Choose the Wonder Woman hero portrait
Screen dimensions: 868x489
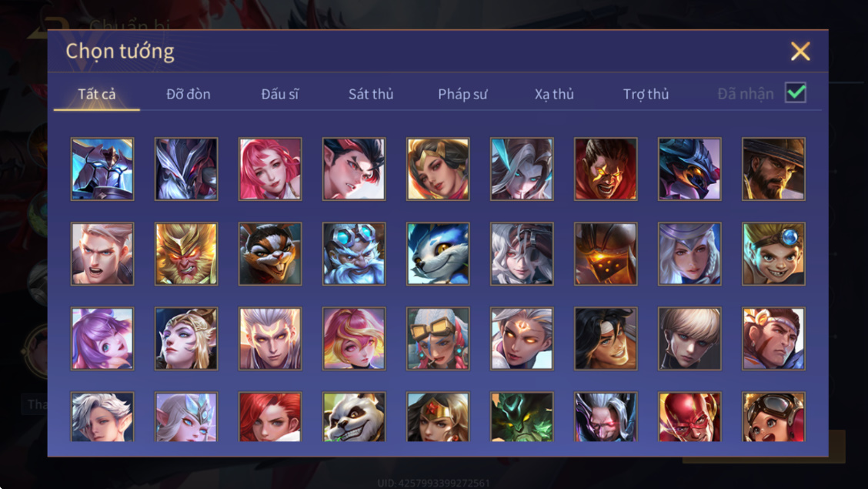click(438, 417)
